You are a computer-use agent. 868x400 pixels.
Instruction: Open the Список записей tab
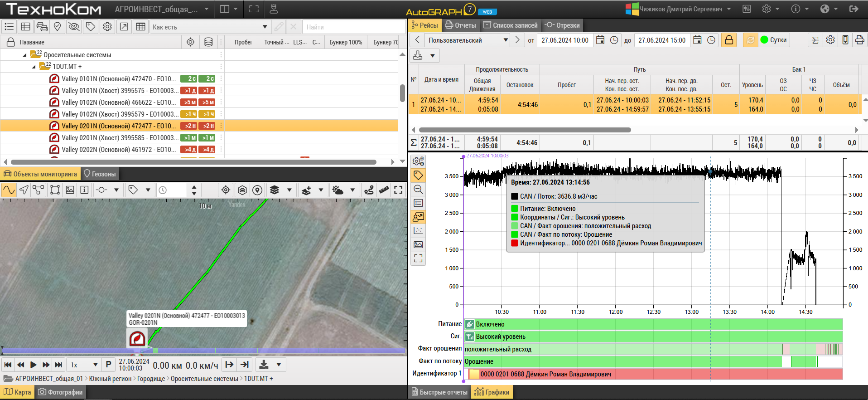(x=510, y=25)
